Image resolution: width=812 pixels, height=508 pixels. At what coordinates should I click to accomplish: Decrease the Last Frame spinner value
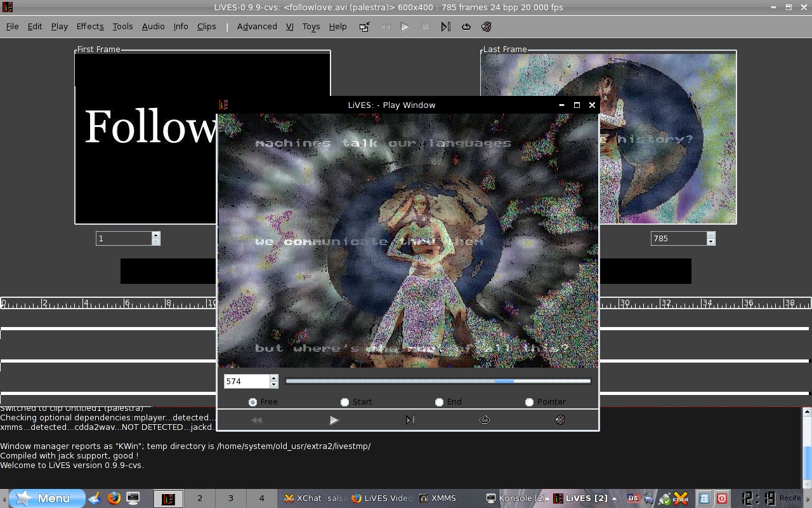[x=711, y=242]
